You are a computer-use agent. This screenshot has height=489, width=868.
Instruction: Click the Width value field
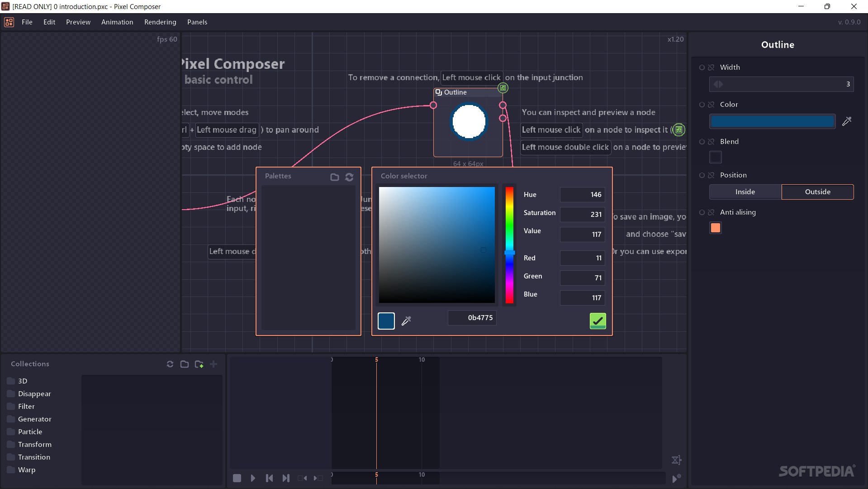[782, 84]
